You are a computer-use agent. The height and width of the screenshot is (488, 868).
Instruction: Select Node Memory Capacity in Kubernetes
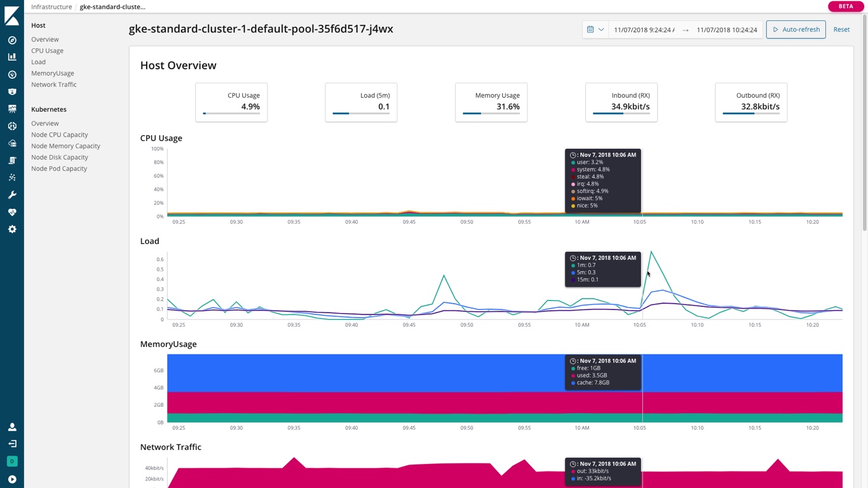click(x=65, y=146)
